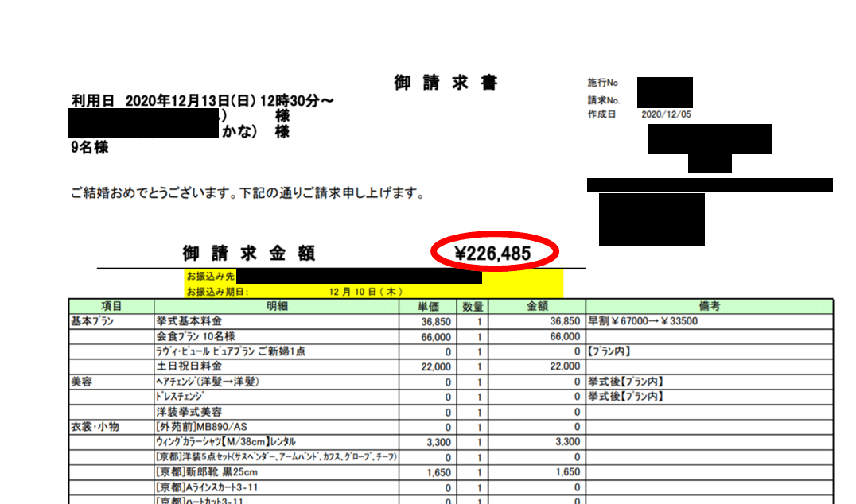Click the 施行No label
Viewport: 856px width, 504px height.
click(603, 83)
